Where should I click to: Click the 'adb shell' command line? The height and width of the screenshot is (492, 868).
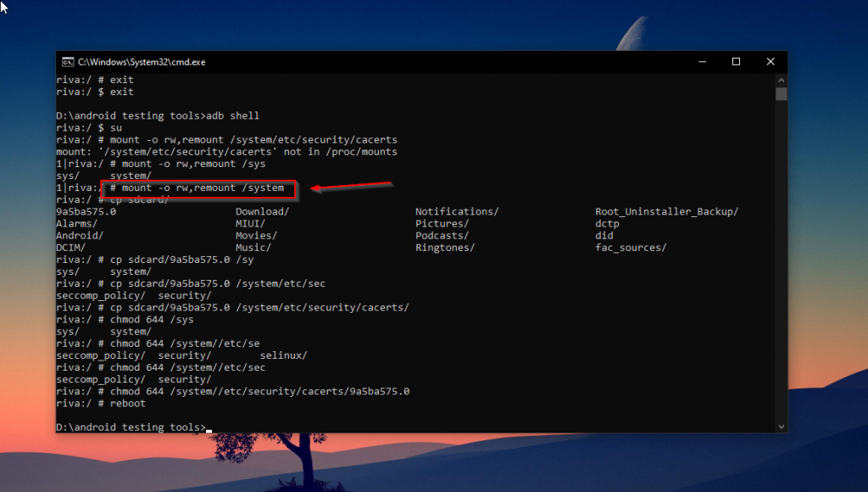[158, 116]
